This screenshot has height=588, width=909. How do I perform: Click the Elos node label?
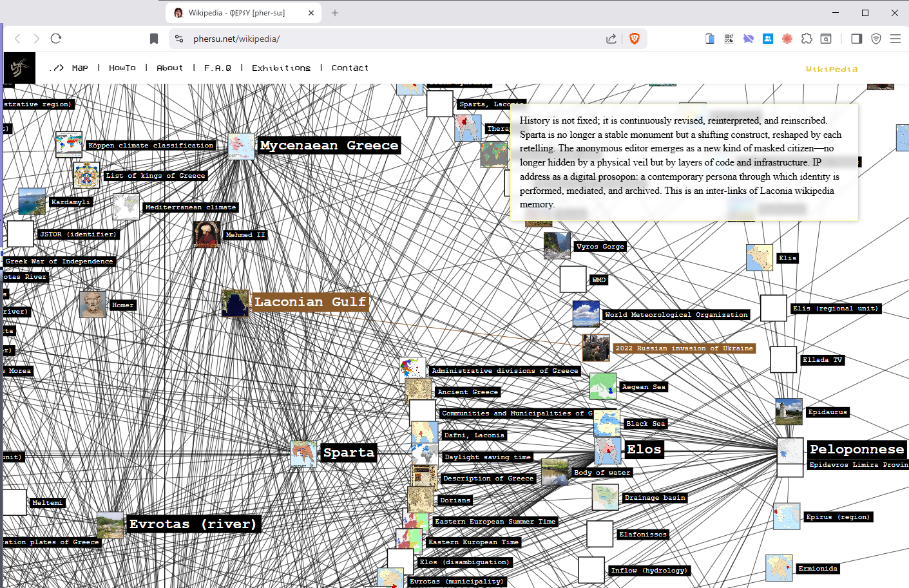(x=644, y=450)
